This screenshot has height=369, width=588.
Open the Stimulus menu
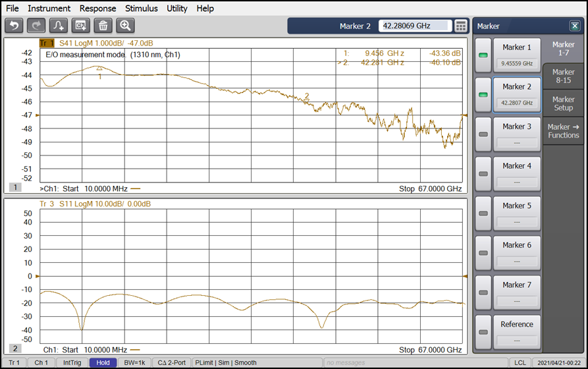(142, 9)
